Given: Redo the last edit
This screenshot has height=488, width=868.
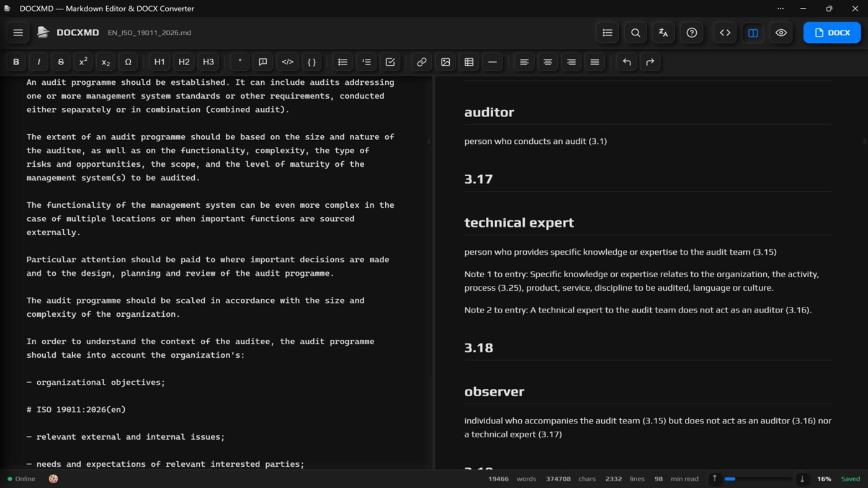Looking at the screenshot, I should 650,62.
